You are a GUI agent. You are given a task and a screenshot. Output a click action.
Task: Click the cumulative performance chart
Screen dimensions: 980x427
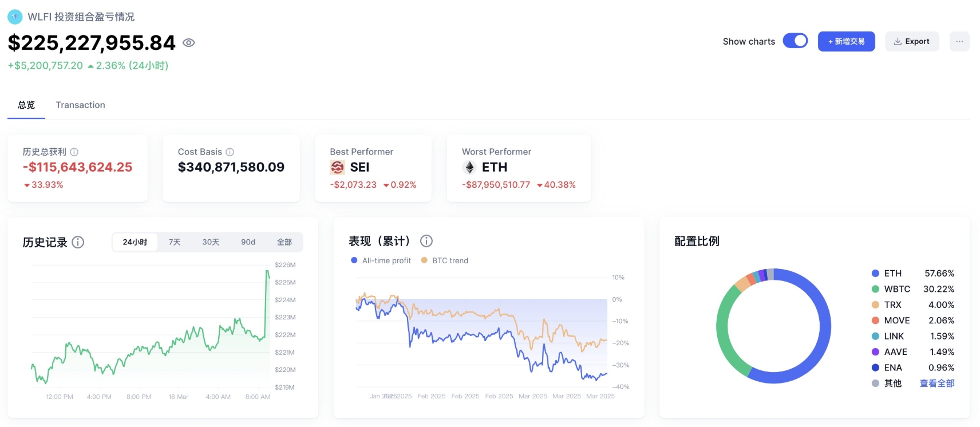point(481,332)
